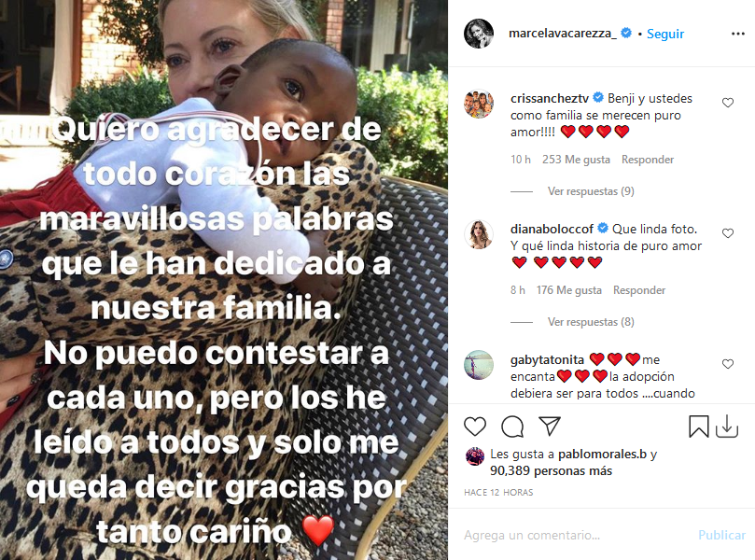View the 90,389 personas más likes list

point(551,471)
